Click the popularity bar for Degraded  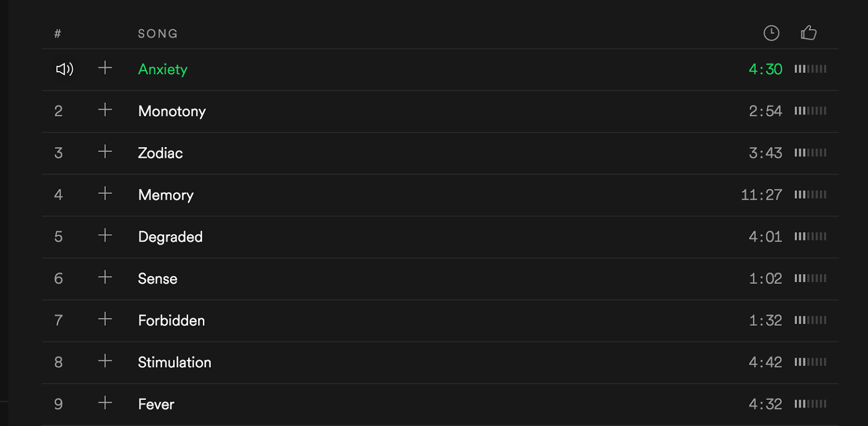tap(810, 237)
